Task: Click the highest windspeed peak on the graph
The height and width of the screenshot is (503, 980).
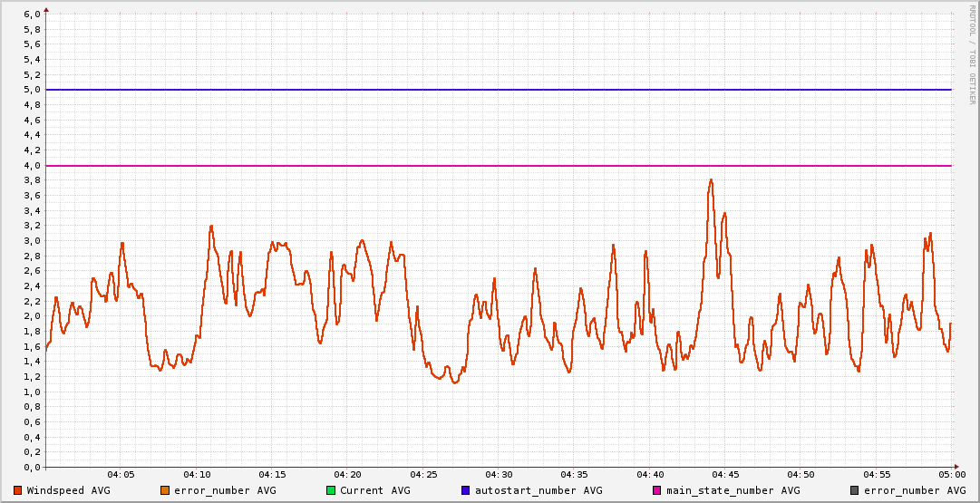Action: [711, 180]
